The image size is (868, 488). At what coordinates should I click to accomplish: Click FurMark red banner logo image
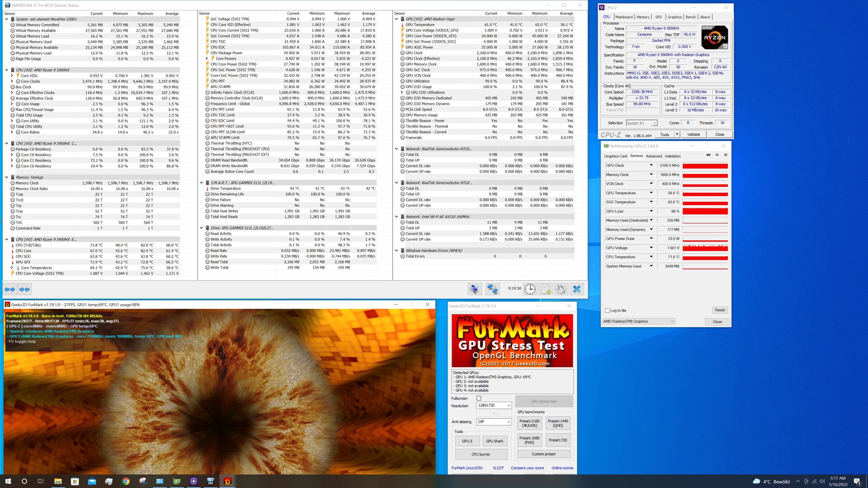click(x=512, y=341)
